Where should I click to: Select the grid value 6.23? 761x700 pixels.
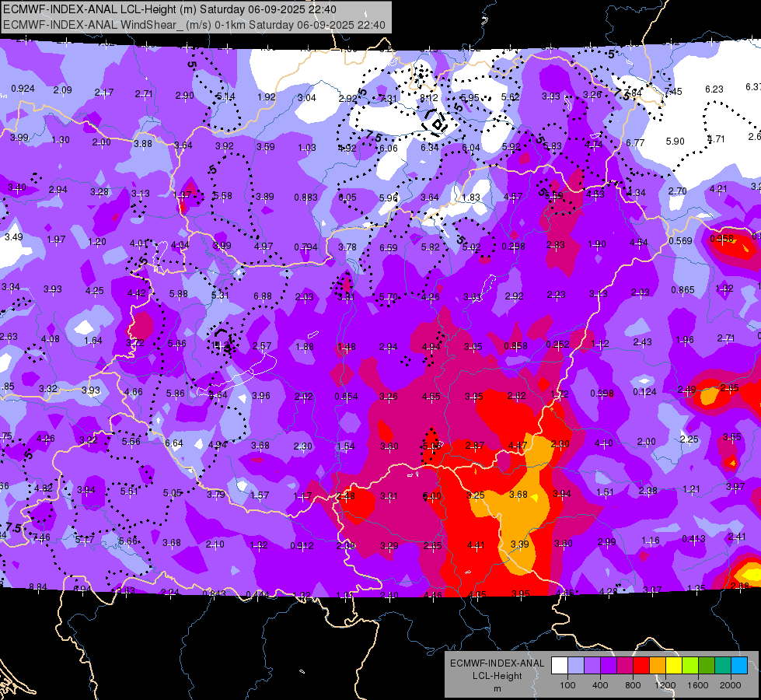click(714, 89)
